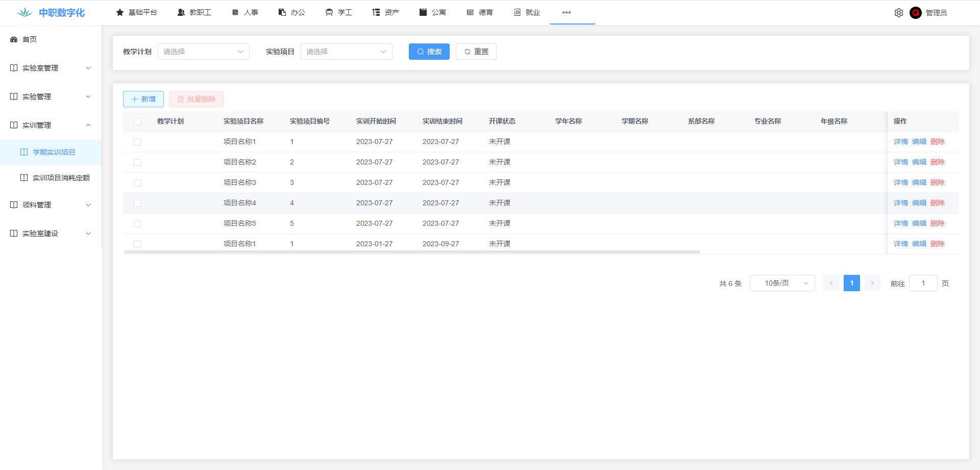The height and width of the screenshot is (470, 980).
Task: Click the star icon for 基础平台
Action: click(x=120, y=12)
